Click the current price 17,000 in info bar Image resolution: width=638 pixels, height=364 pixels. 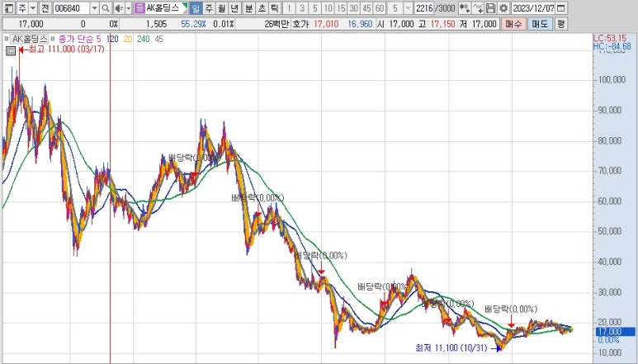point(31,24)
